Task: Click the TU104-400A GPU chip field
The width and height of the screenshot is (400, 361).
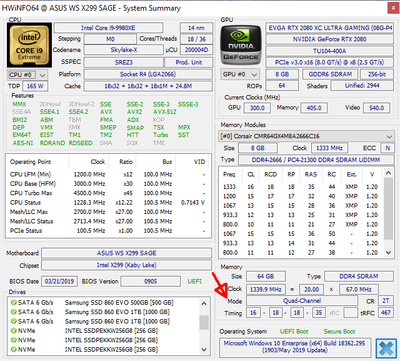Action: (330, 51)
